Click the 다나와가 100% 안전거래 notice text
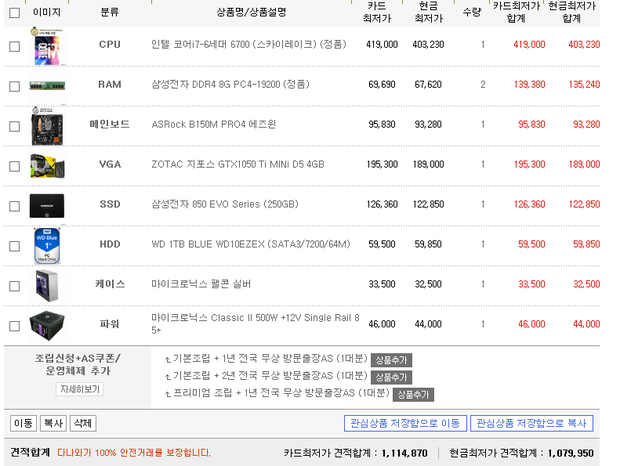Viewport: 620px width, 466px height. (x=134, y=453)
